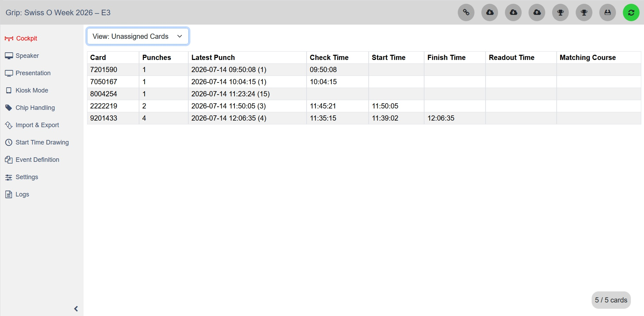Open the Cockpit page

click(21, 38)
